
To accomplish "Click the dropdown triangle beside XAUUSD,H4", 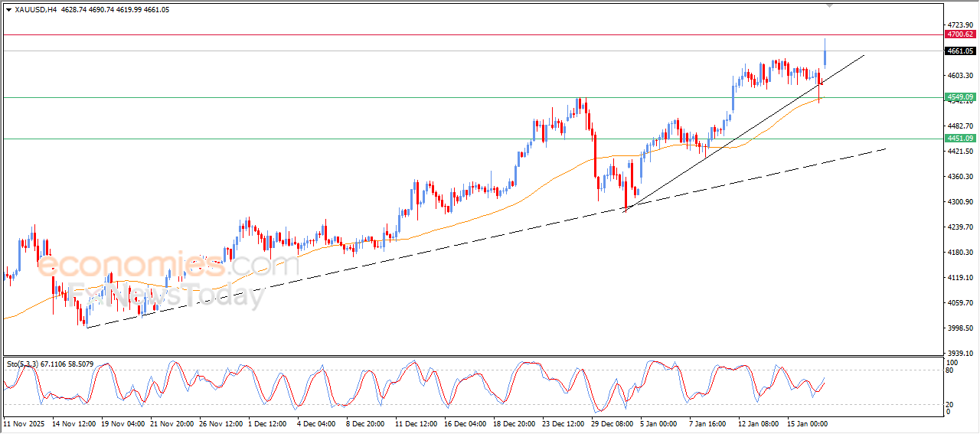I will (x=8, y=10).
